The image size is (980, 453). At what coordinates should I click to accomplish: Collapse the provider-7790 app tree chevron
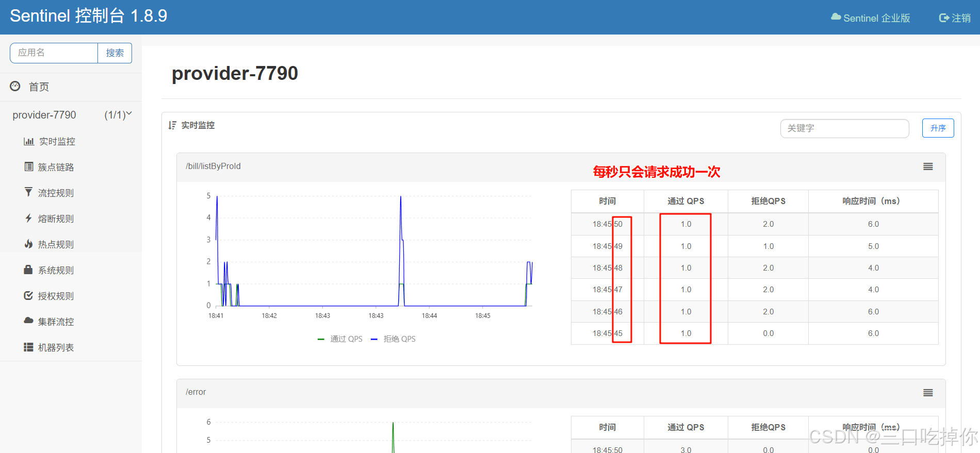(x=129, y=113)
